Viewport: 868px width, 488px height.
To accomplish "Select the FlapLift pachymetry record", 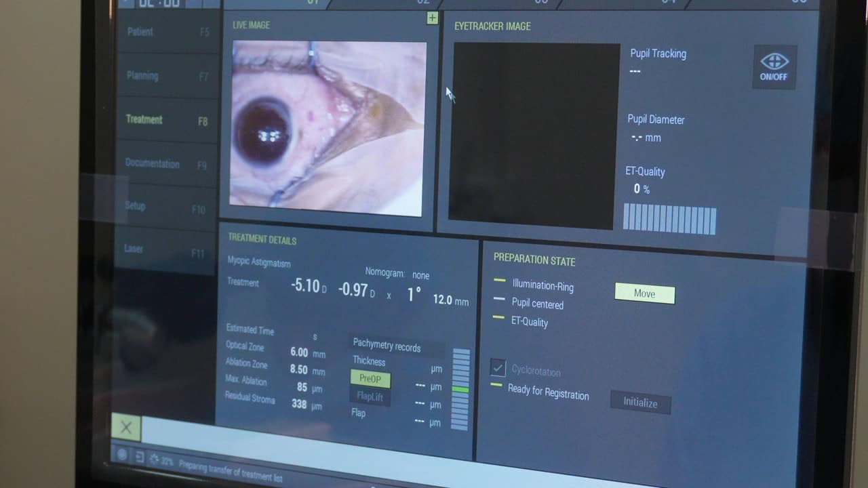I will pos(370,396).
